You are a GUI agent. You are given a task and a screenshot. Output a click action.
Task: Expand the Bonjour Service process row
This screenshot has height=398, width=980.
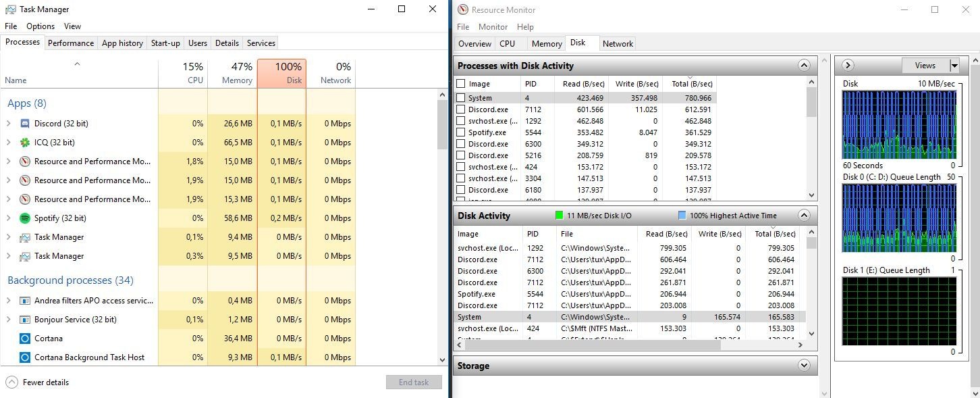8,320
